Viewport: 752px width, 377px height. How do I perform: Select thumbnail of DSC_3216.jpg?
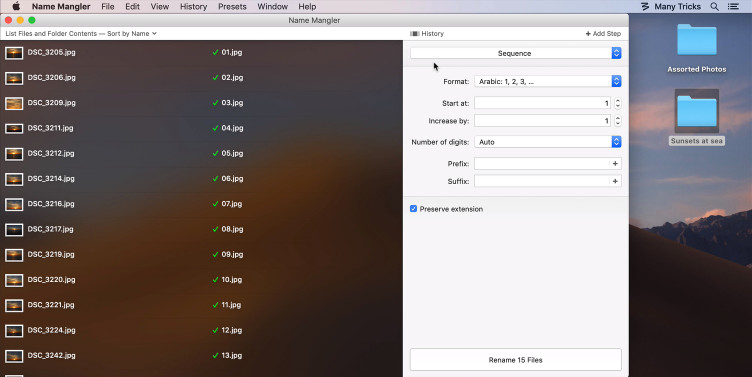coord(14,204)
